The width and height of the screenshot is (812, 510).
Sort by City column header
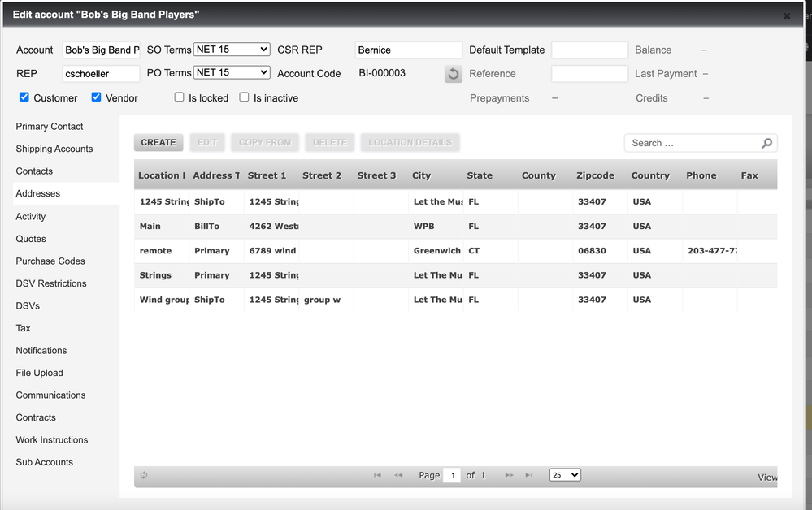436,175
